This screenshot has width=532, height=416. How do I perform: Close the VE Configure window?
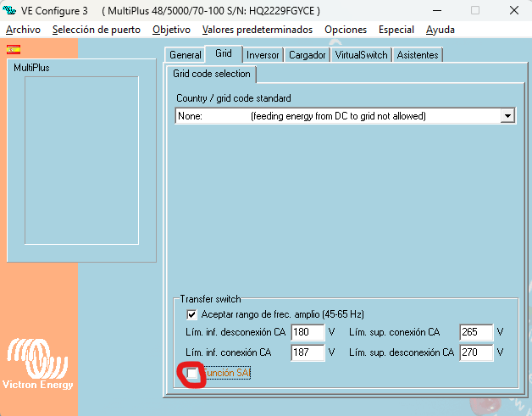coord(514,10)
